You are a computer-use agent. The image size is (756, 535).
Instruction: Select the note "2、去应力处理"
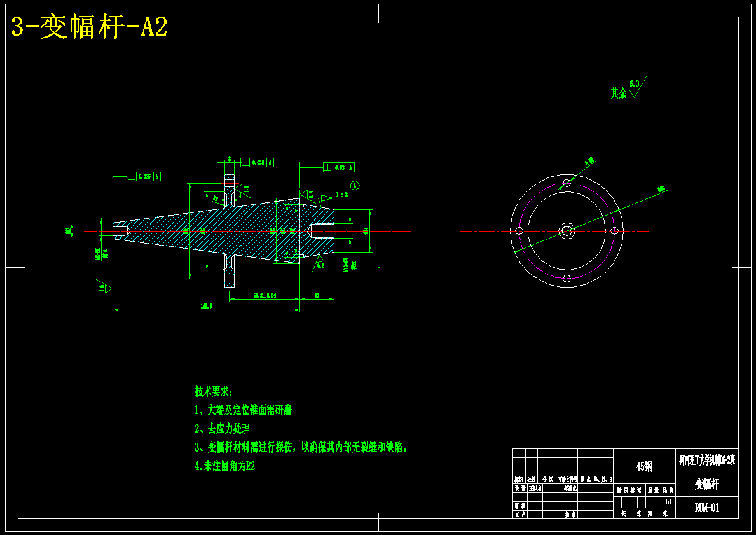point(223,428)
